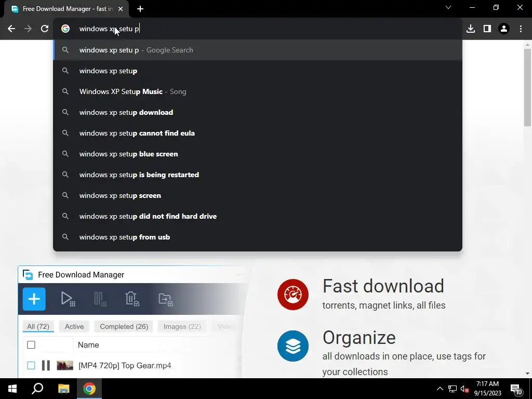This screenshot has height=399, width=532.
Task: Open the tab search chevron
Action: point(448,7)
